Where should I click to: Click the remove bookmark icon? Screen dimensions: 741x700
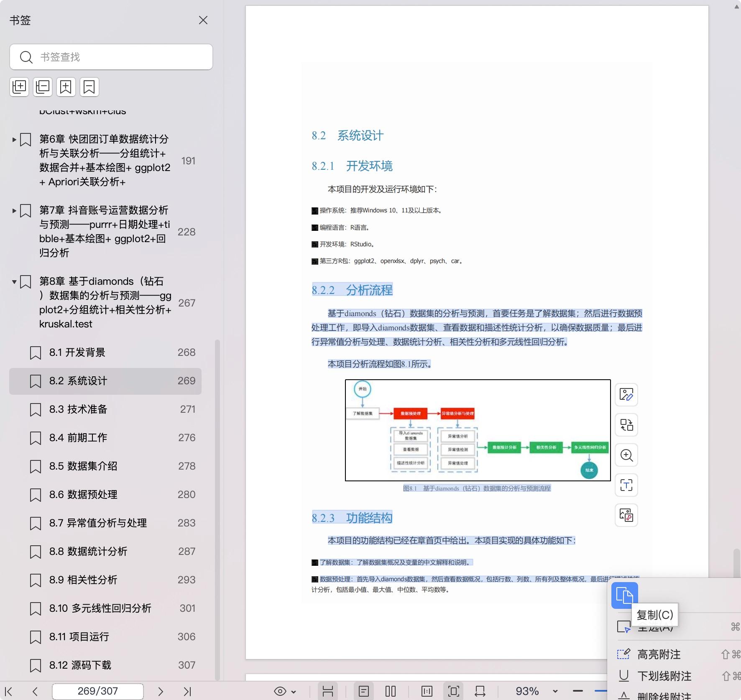(x=89, y=87)
